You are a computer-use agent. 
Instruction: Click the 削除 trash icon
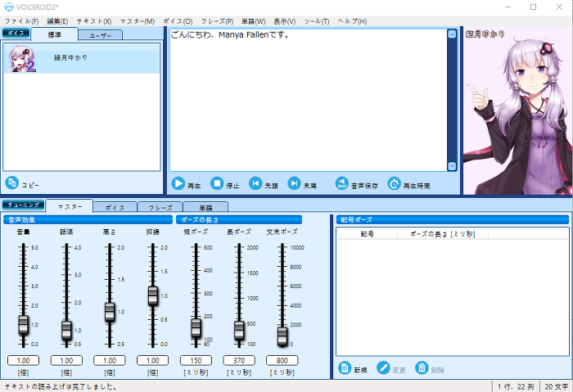422,368
